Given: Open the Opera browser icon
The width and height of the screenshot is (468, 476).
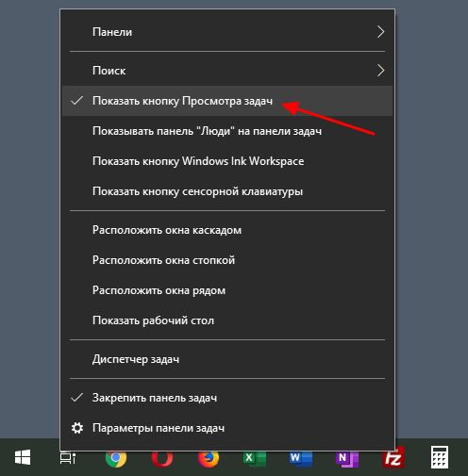Looking at the screenshot, I should (162, 459).
